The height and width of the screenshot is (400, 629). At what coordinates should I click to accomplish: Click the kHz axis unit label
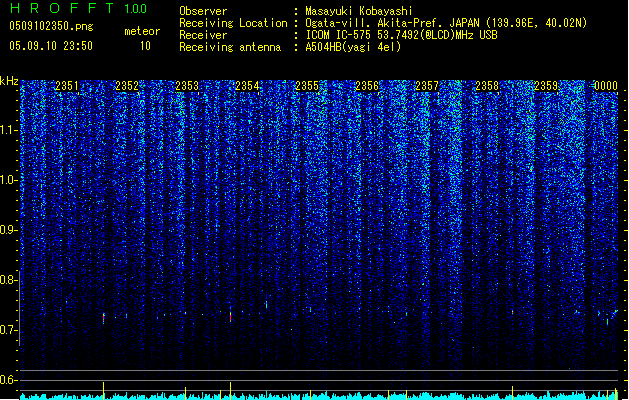coord(9,81)
